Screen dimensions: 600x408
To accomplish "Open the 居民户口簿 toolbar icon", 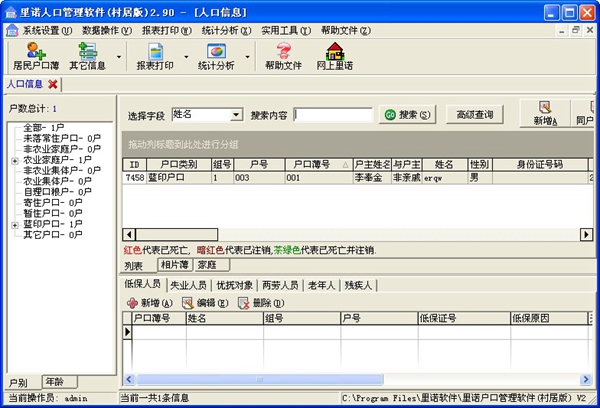I will pyautogui.click(x=36, y=56).
